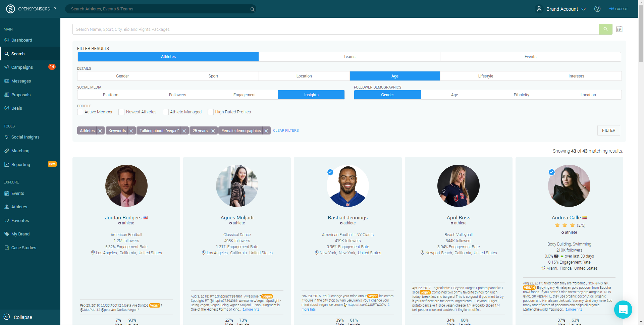Viewport: 644px width, 325px height.
Task: Remove the Keywords filter tag
Action: pos(131,131)
